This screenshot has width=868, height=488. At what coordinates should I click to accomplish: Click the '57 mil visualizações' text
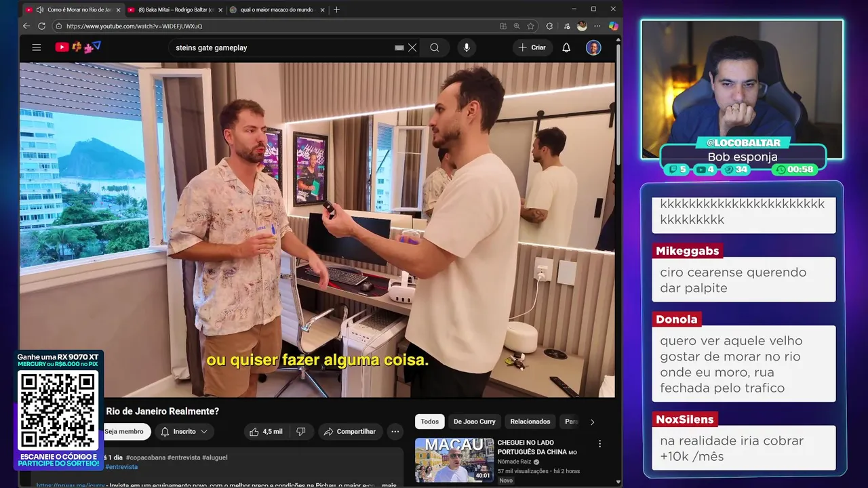(x=523, y=471)
